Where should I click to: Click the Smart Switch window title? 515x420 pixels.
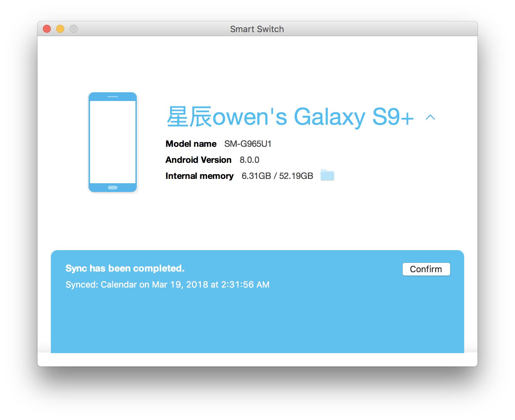point(257,29)
